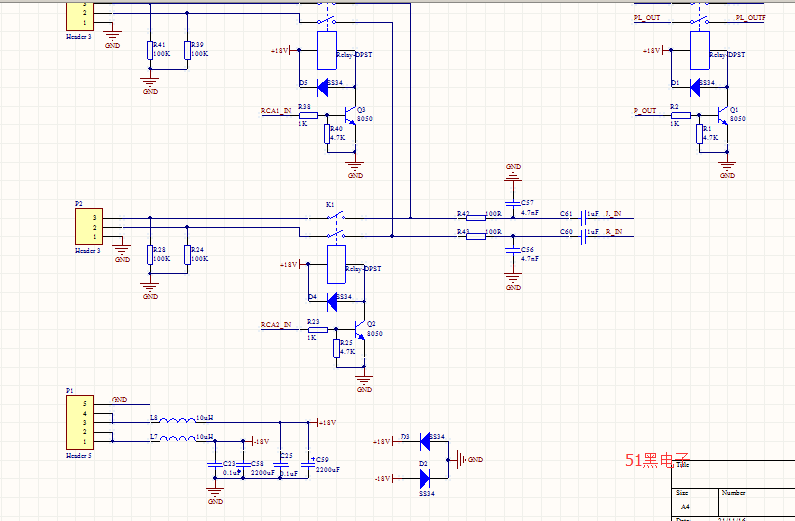Select diode D5 SS34 symbol
This screenshot has width=795, height=521.
click(x=322, y=87)
